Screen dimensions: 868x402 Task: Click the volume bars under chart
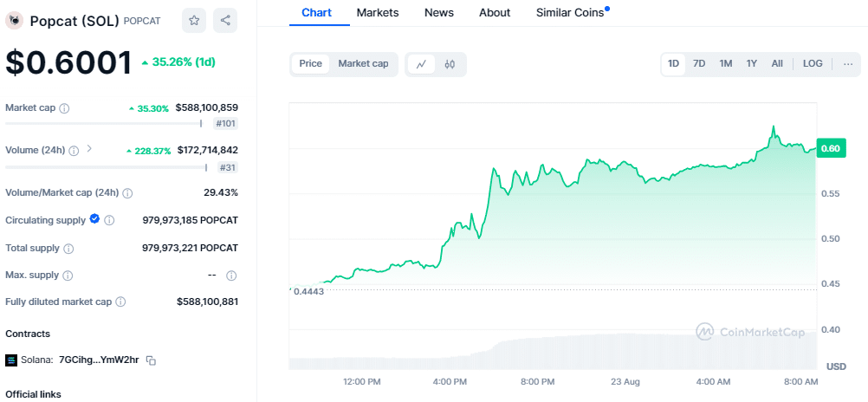tap(554, 352)
